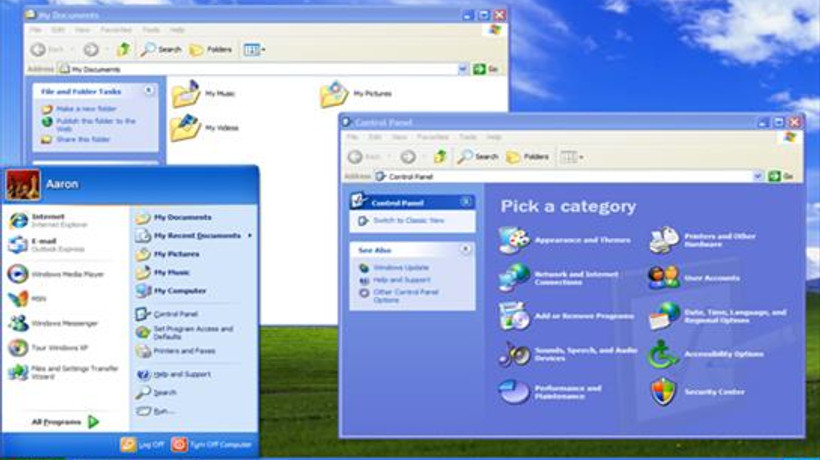Click Go button in My Documents window
Viewport: 820px width, 460px height.
pos(486,69)
